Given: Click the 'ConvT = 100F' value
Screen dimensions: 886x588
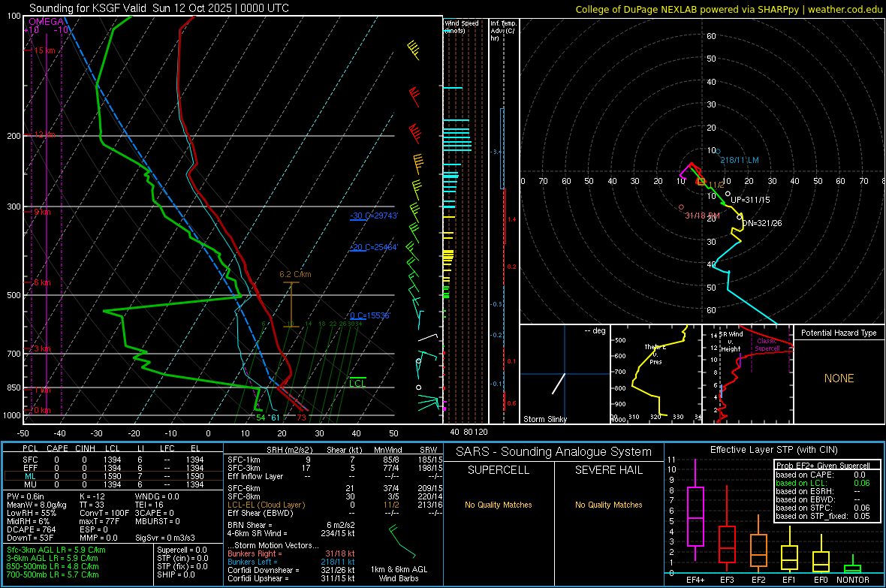Looking at the screenshot, I should pyautogui.click(x=104, y=513).
